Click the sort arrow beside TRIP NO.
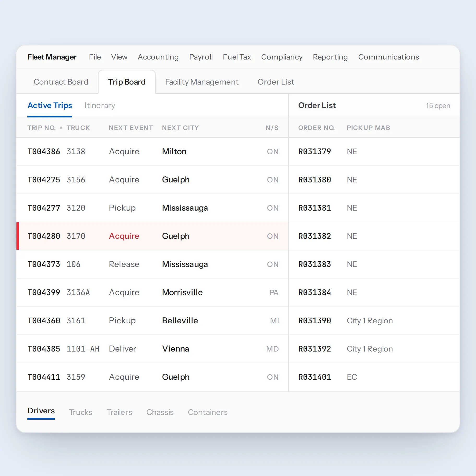The height and width of the screenshot is (476, 476). (x=61, y=128)
